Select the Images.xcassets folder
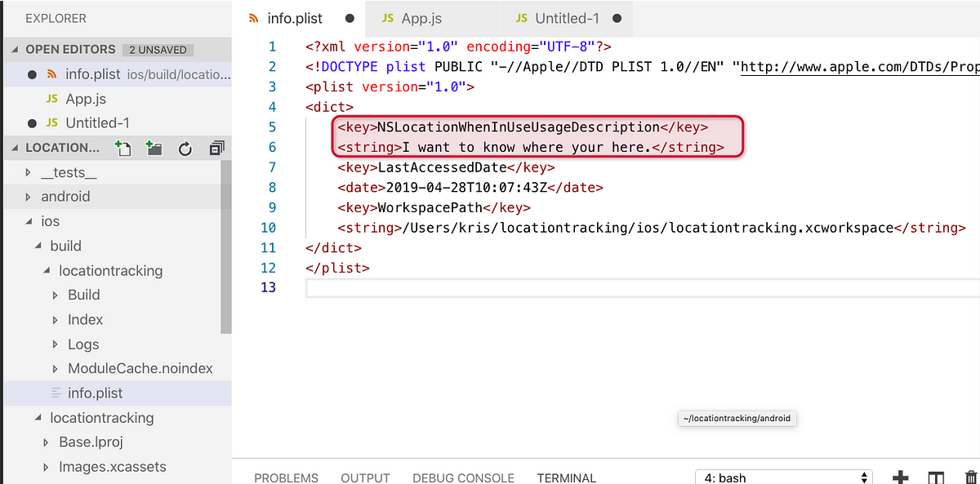The image size is (980, 484). tap(102, 466)
